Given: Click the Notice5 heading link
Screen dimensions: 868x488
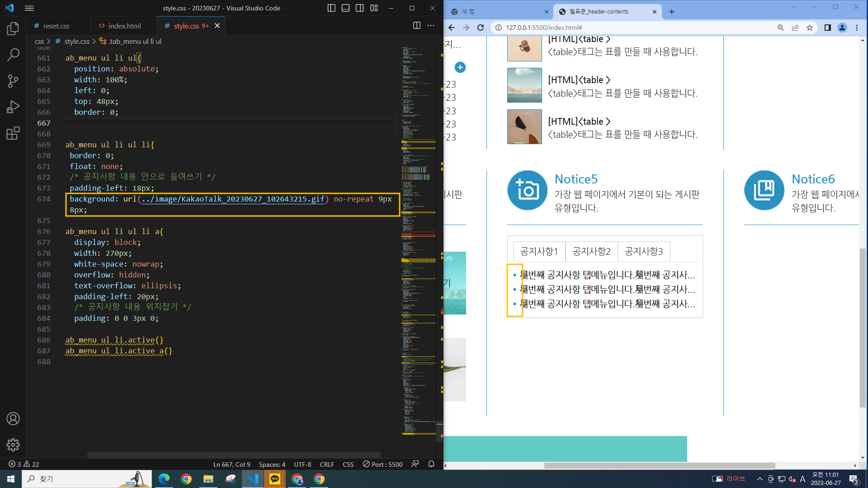Looking at the screenshot, I should (576, 179).
